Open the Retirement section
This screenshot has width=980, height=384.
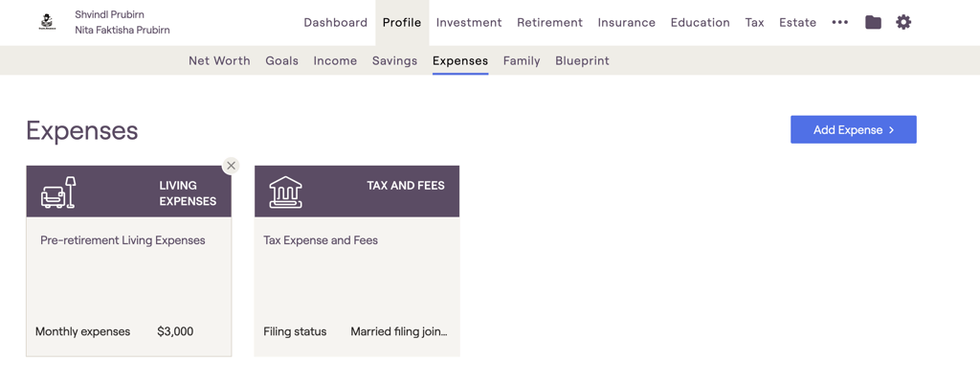point(549,22)
